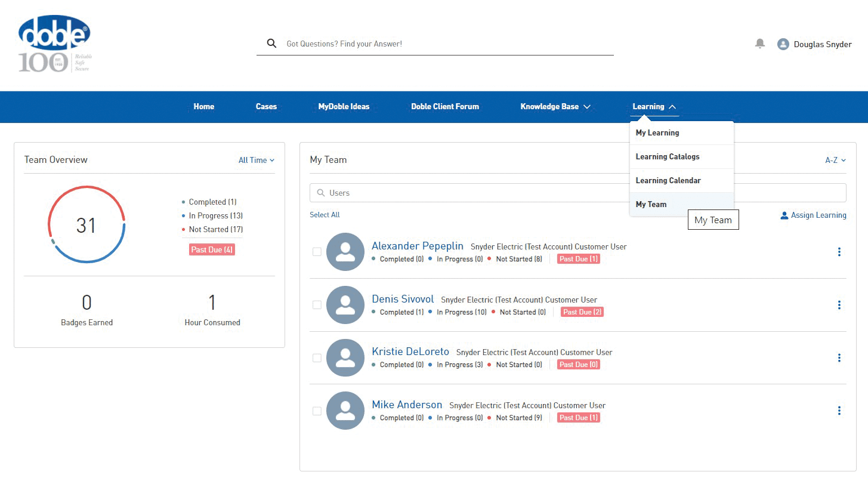This screenshot has height=481, width=868.
Task: Click the Users search field
Action: click(x=577, y=193)
